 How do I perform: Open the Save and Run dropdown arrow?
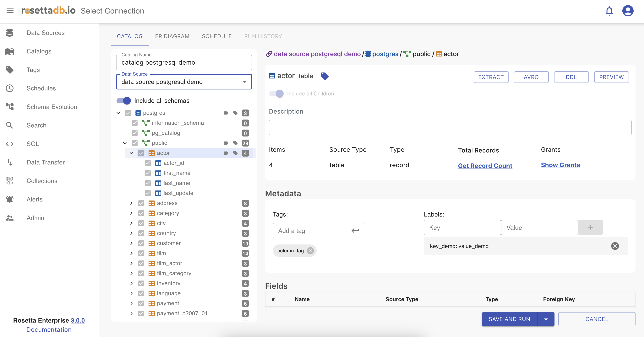(x=546, y=319)
